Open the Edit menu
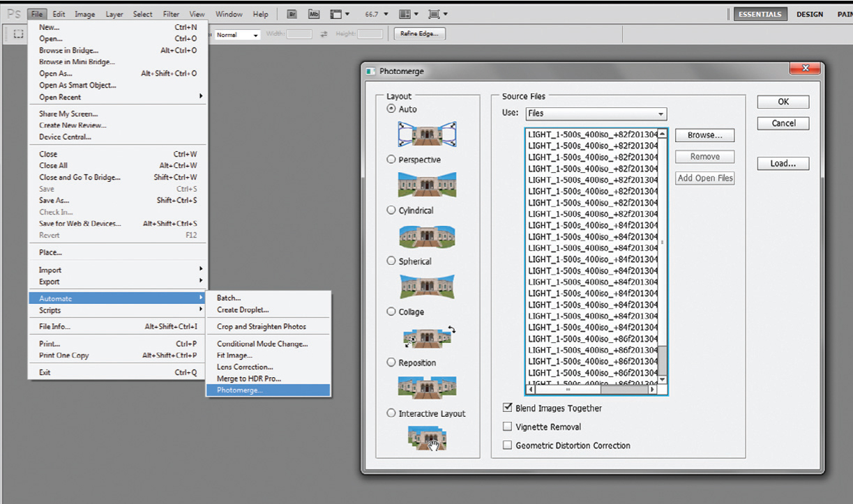Screen dimensions: 853x504 (x=59, y=14)
